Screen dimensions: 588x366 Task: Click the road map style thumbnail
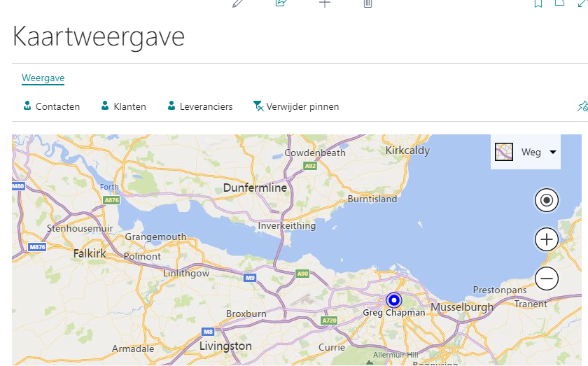point(504,152)
